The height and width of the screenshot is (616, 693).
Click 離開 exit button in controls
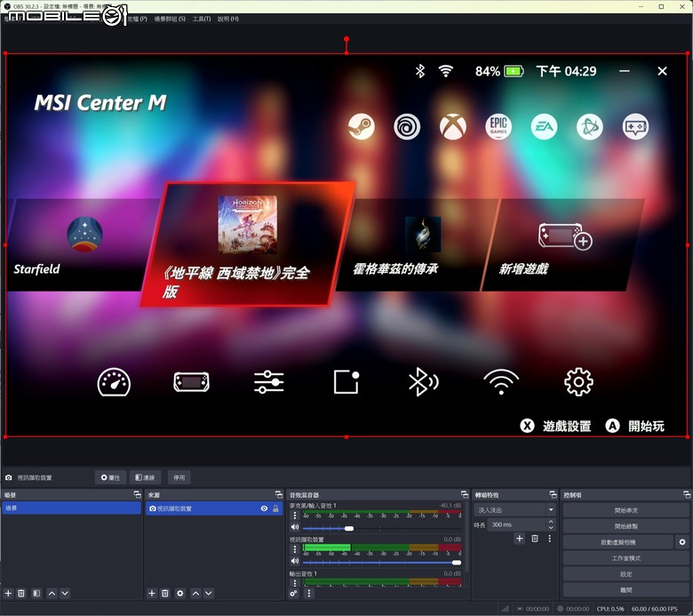[x=625, y=590]
